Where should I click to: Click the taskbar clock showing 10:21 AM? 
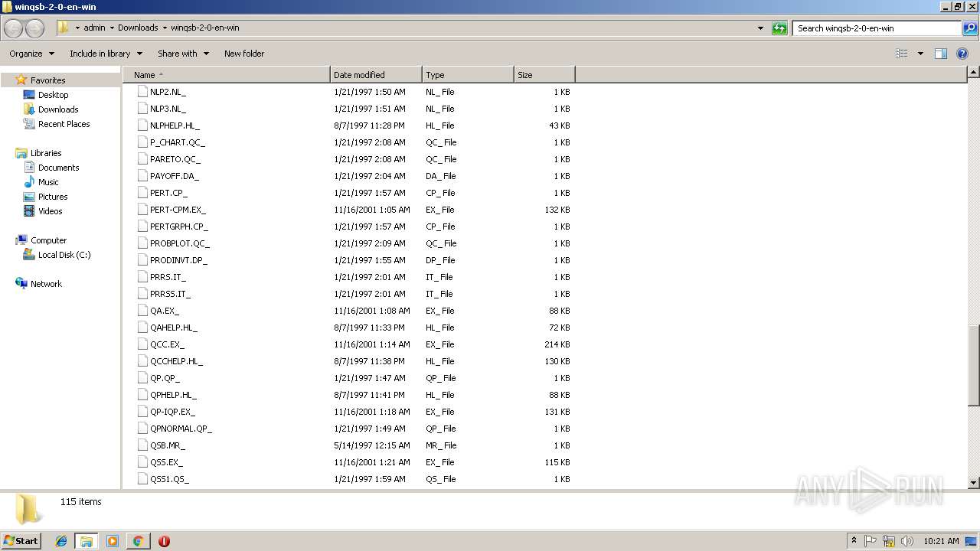coord(941,541)
